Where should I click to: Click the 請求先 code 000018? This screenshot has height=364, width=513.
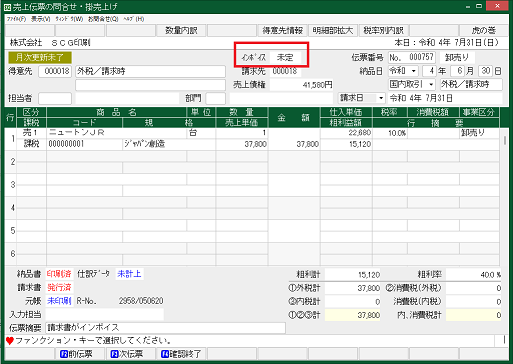click(x=285, y=71)
